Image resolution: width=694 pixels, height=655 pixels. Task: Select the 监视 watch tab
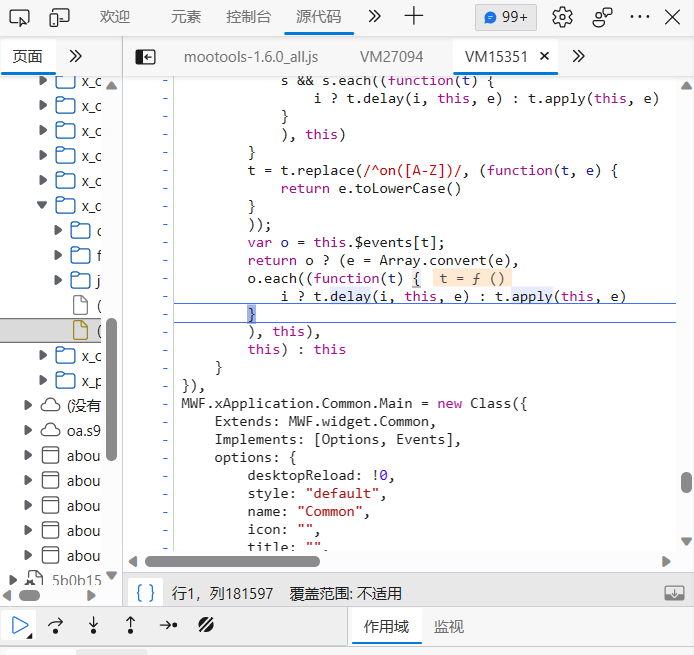pos(448,626)
